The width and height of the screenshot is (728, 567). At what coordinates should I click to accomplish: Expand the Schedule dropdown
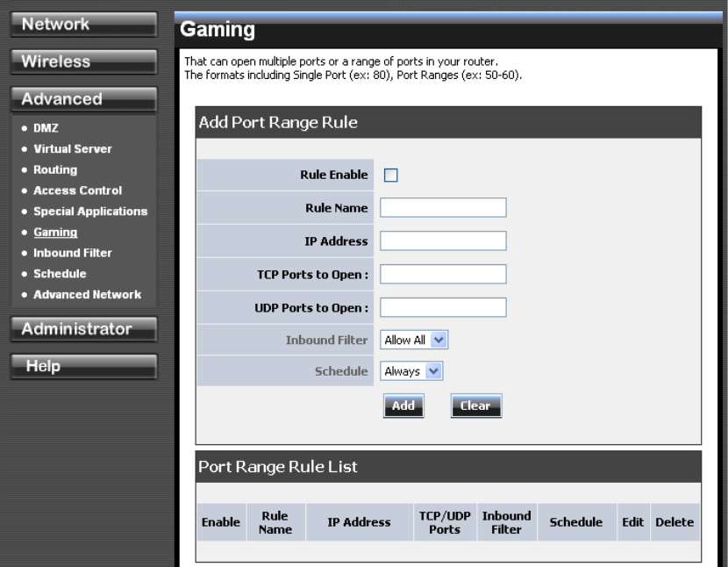click(411, 371)
